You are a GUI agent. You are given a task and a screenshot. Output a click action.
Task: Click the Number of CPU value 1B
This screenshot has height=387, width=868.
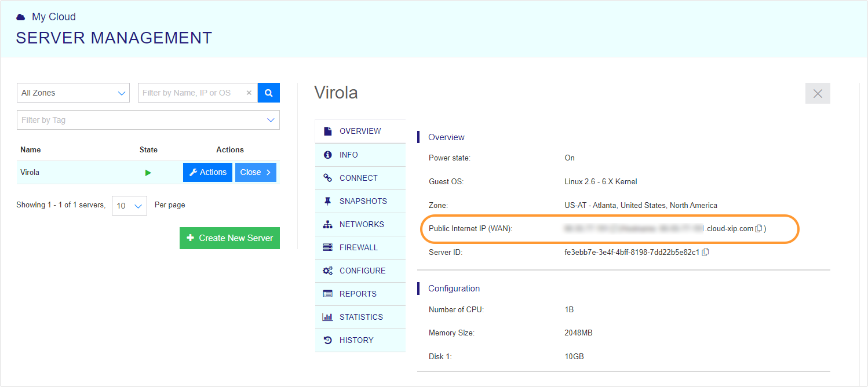pyautogui.click(x=569, y=309)
